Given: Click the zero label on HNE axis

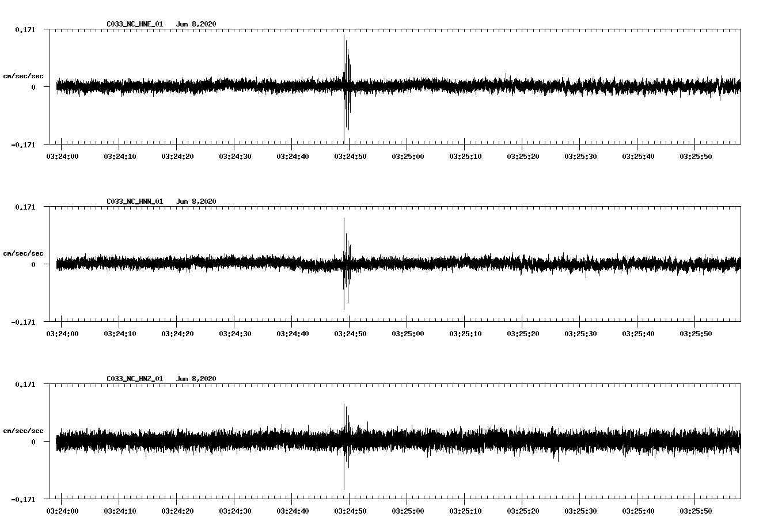Looking at the screenshot, I should coord(33,87).
